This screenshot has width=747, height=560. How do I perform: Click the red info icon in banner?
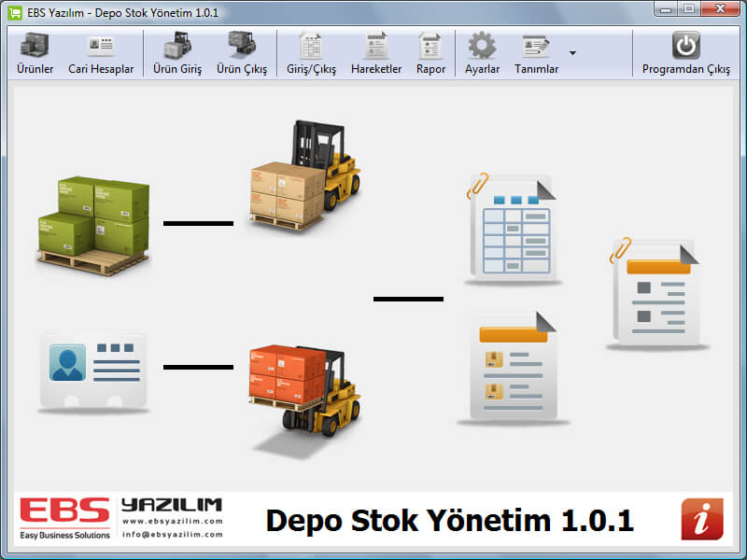pyautogui.click(x=701, y=519)
